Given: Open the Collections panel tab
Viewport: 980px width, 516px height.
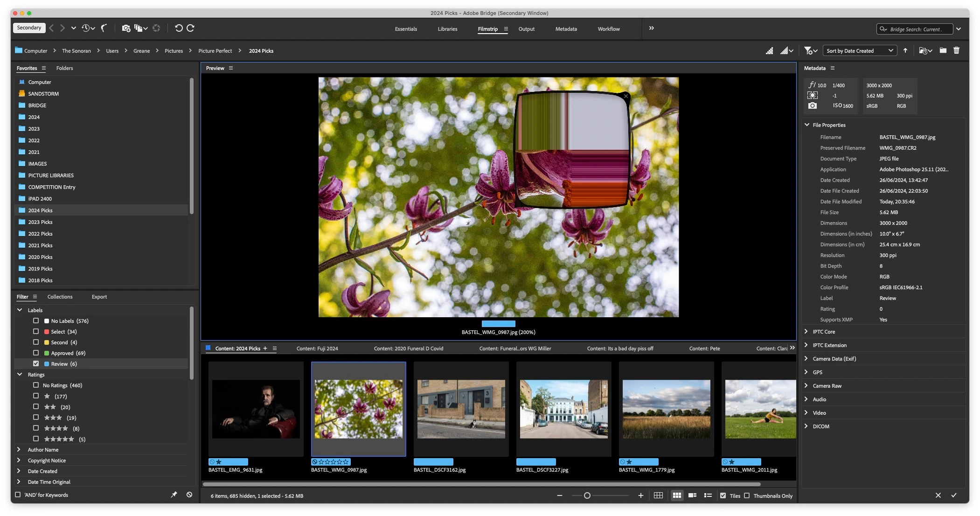Looking at the screenshot, I should [x=60, y=297].
